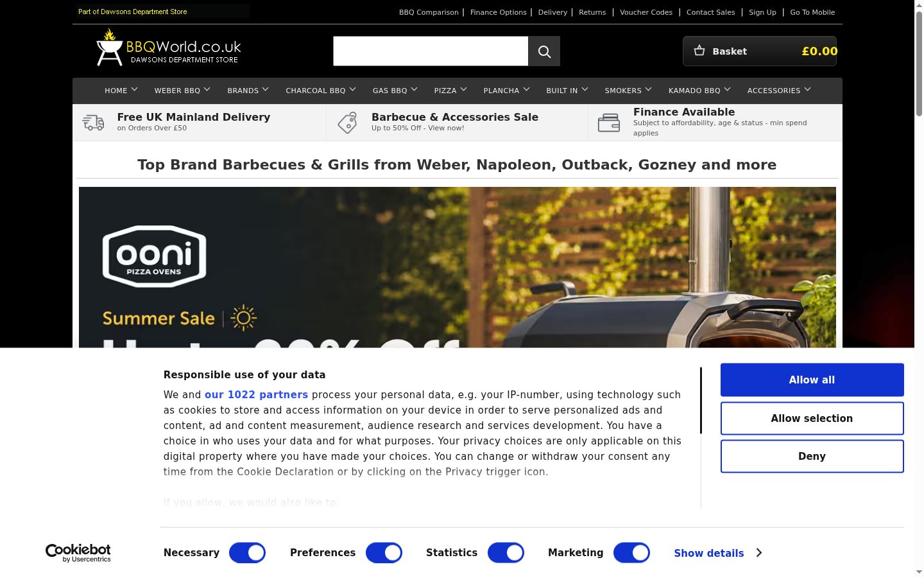Go to Finance Options
Viewport: 924px width, 578px height.
pos(498,12)
